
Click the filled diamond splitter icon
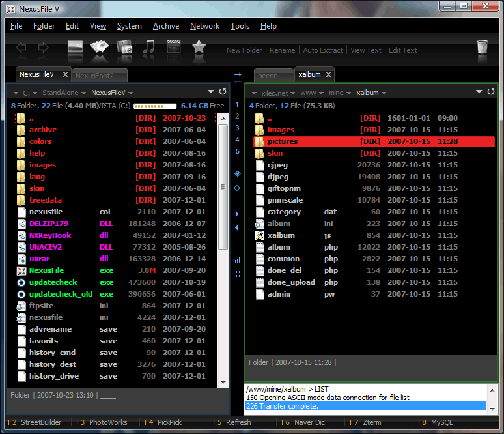[x=237, y=174]
